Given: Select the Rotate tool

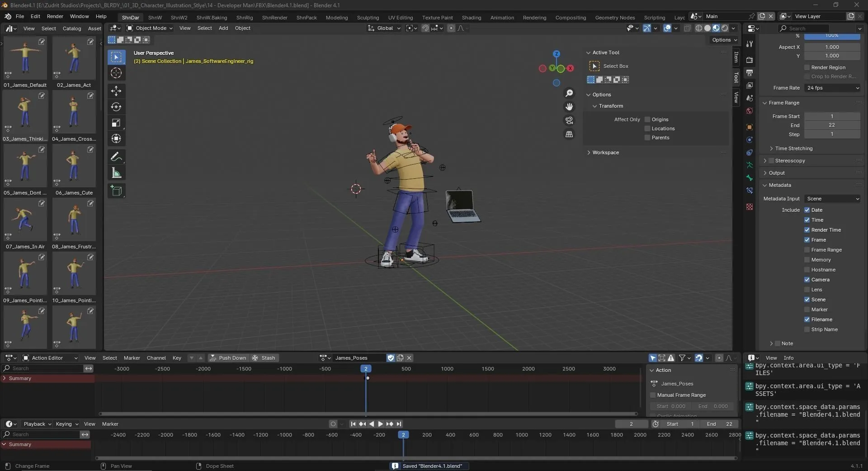Looking at the screenshot, I should point(116,107).
